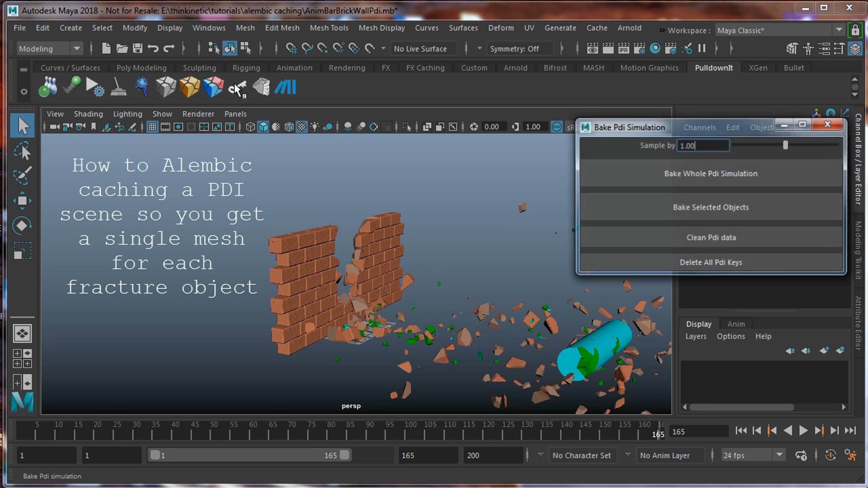Open the No Anim Layer dropdown
This screenshot has width=868, height=488.
pos(671,455)
